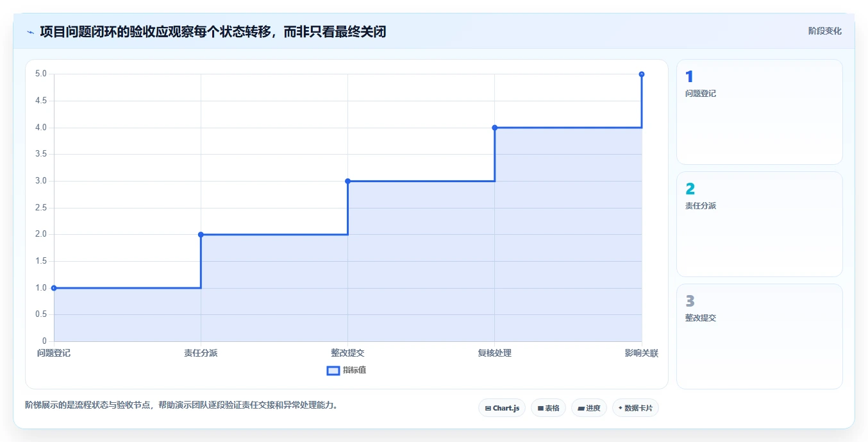
Task: Click the chart title about 项目问题闭环
Action: click(x=213, y=31)
